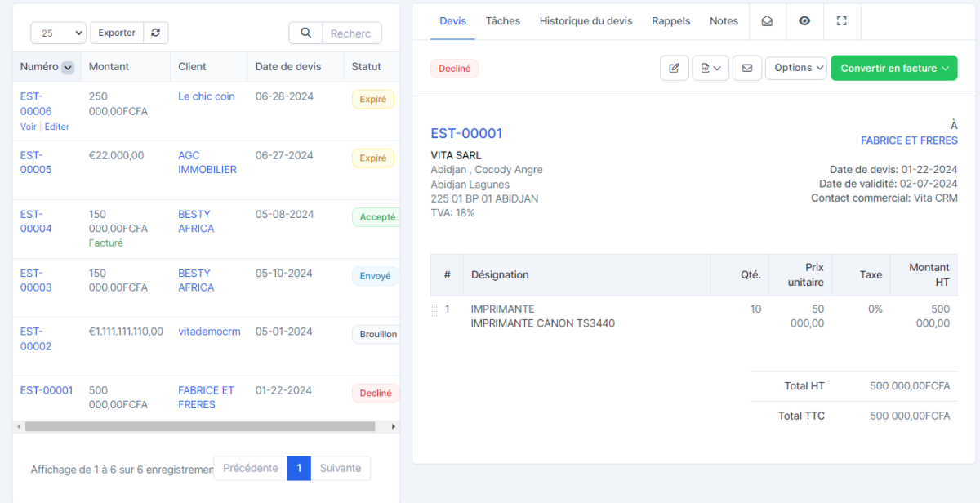Image resolution: width=980 pixels, height=503 pixels.
Task: Switch to the Tâches tab
Action: (x=502, y=21)
